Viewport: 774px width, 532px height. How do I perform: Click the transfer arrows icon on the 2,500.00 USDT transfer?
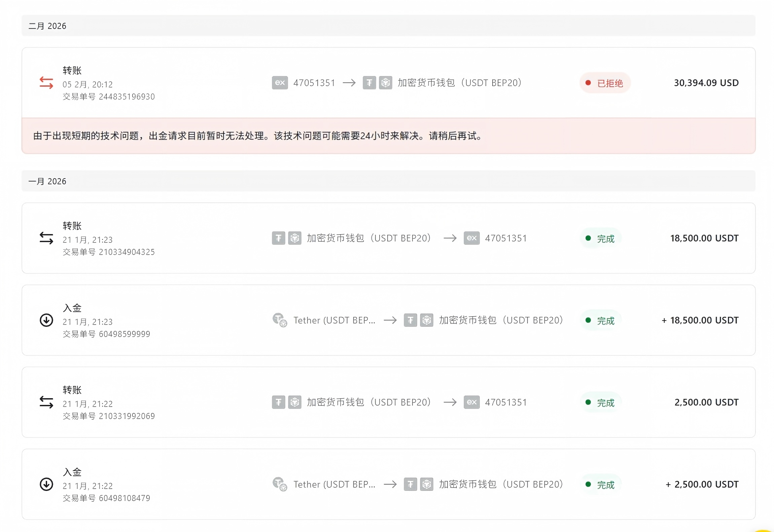tap(46, 402)
